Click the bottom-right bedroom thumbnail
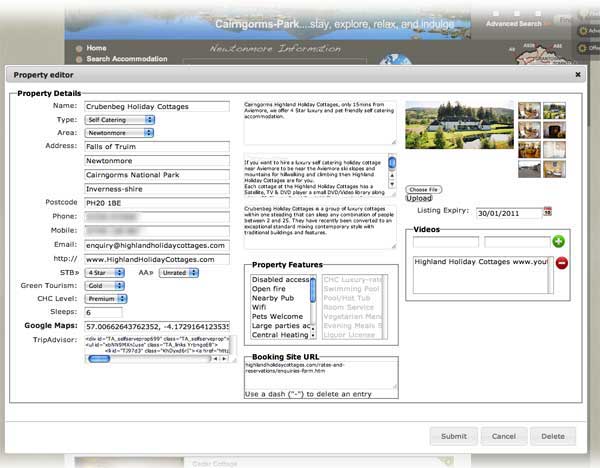 554,169
